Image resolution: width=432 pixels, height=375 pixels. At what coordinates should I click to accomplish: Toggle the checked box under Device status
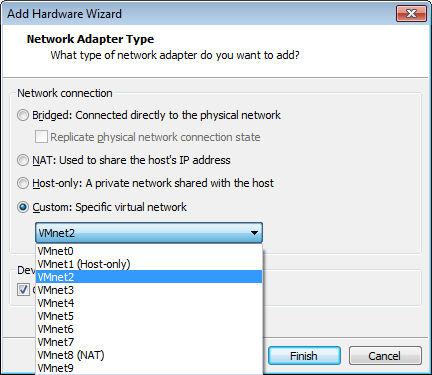[23, 290]
